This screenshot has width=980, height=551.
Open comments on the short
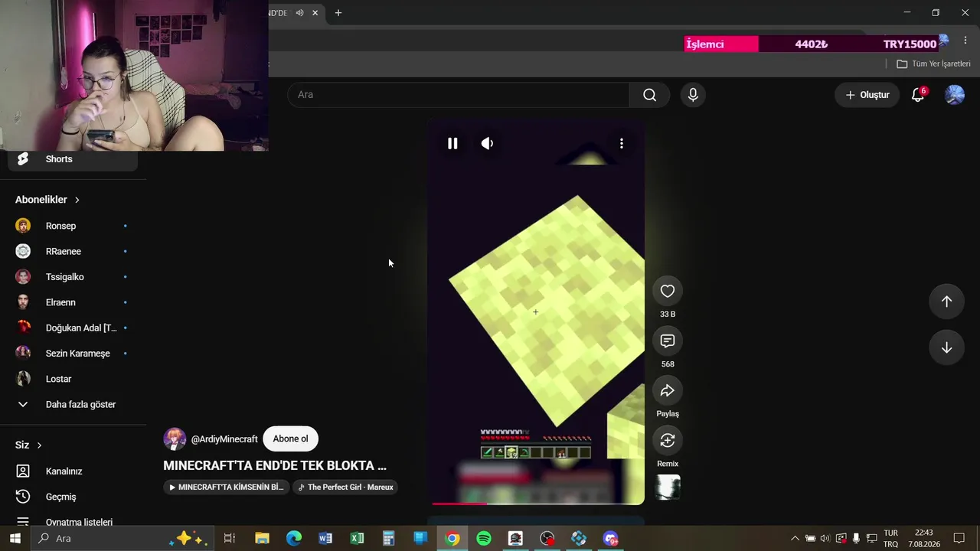coord(668,341)
